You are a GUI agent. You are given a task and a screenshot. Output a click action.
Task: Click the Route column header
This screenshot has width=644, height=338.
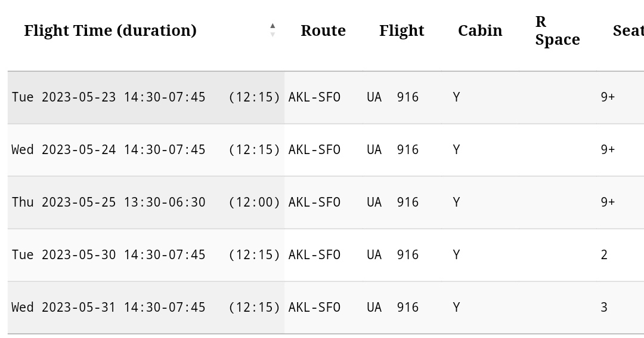pyautogui.click(x=323, y=30)
